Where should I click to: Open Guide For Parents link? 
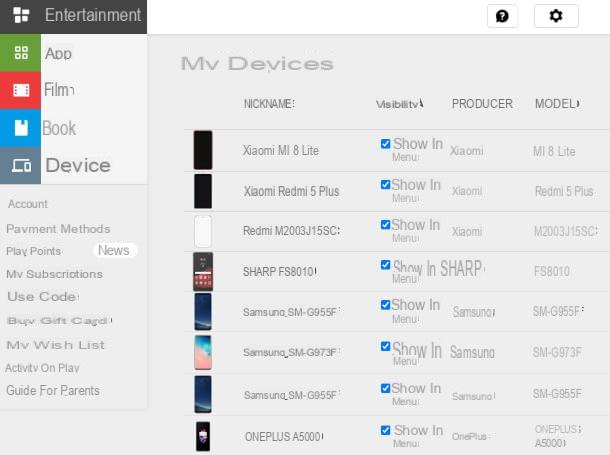[x=53, y=390]
